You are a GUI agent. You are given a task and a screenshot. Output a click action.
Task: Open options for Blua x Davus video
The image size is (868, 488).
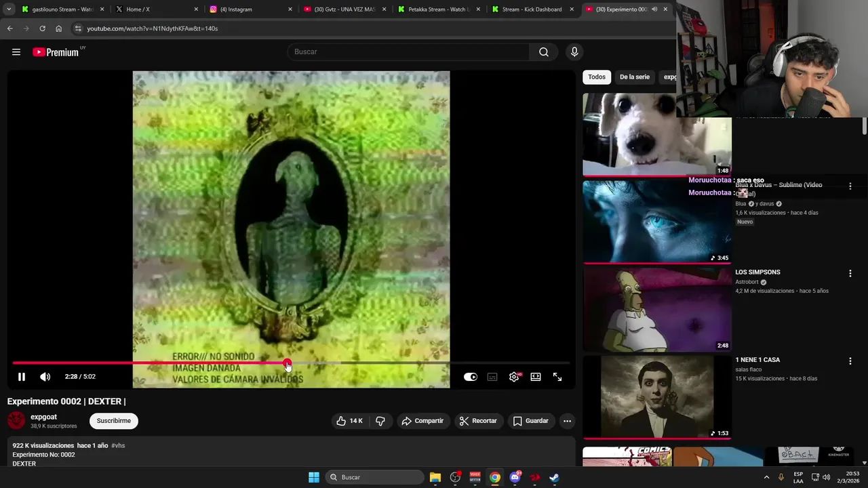[x=850, y=186]
